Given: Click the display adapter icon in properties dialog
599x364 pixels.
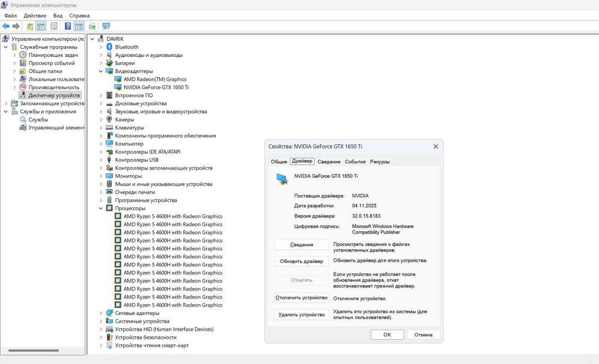Looking at the screenshot, I should (x=282, y=178).
